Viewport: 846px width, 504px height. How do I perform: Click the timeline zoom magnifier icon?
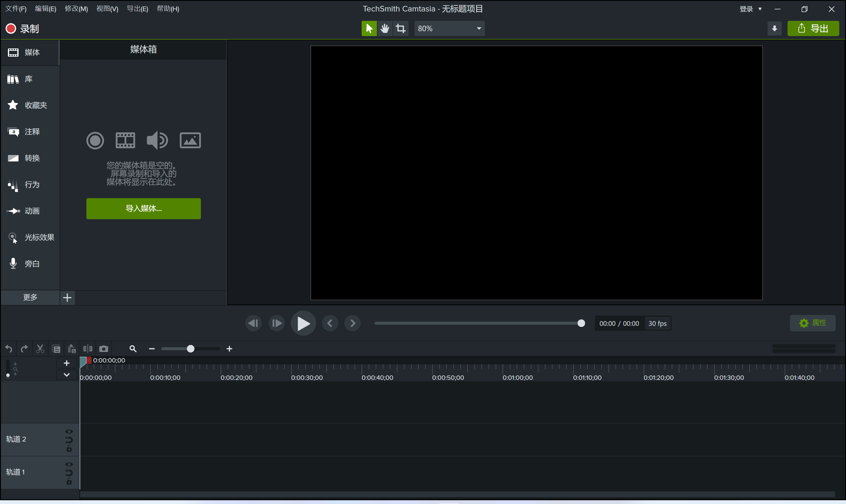(133, 349)
